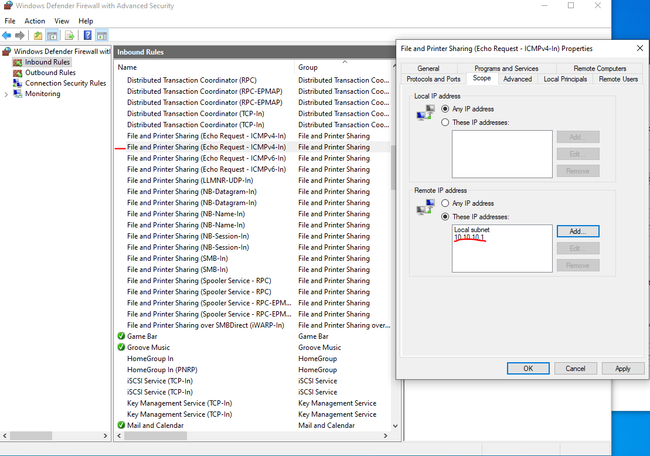Click Add button for Remote IP address
This screenshot has width=650, height=456.
tap(578, 231)
